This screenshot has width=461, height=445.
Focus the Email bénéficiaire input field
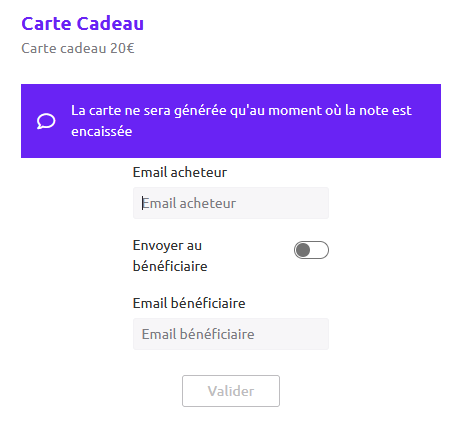pyautogui.click(x=231, y=334)
